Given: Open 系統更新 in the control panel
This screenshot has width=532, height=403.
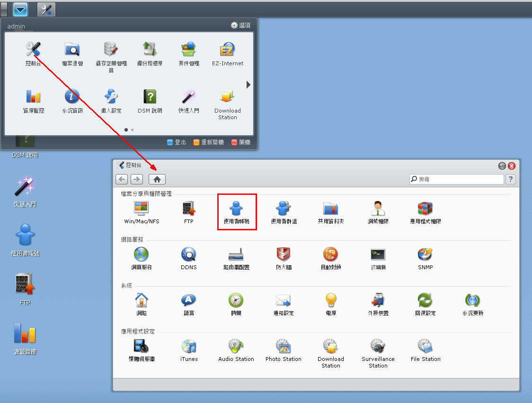Looking at the screenshot, I should point(472,303).
